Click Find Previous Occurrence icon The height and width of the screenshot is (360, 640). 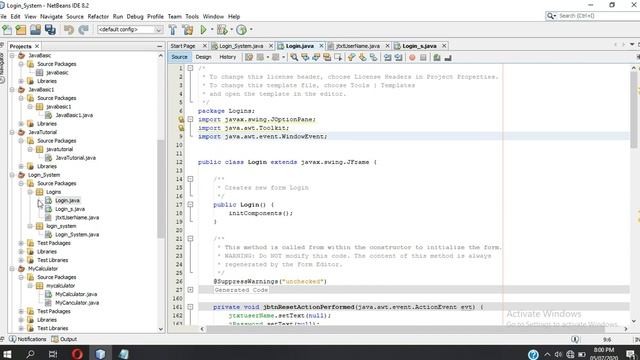[x=305, y=58]
